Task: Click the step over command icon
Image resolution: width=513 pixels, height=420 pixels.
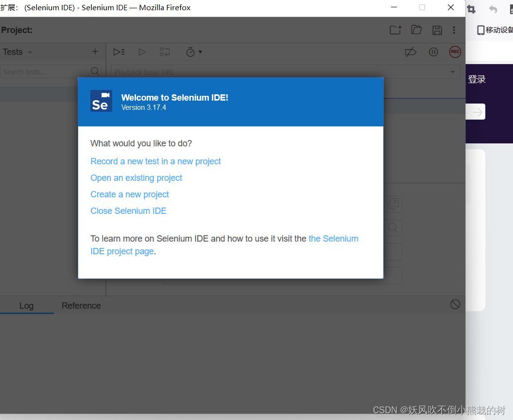Action: pyautogui.click(x=165, y=52)
